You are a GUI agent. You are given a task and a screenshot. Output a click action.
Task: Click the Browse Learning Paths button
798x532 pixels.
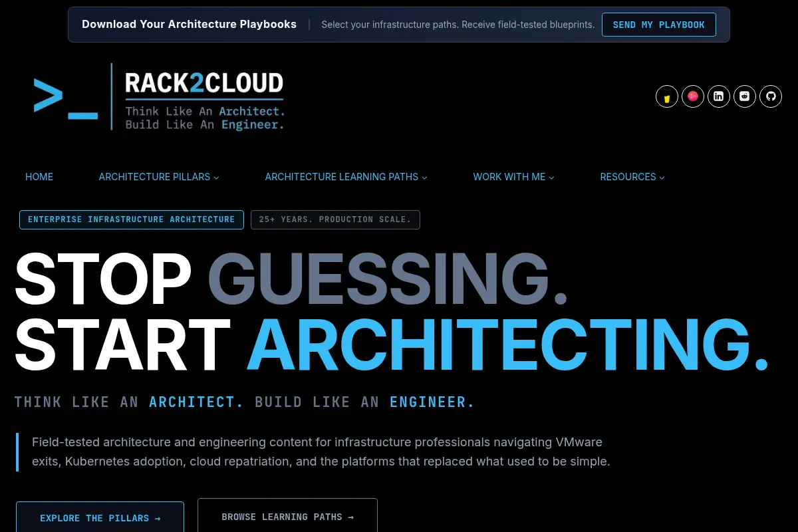click(x=287, y=517)
